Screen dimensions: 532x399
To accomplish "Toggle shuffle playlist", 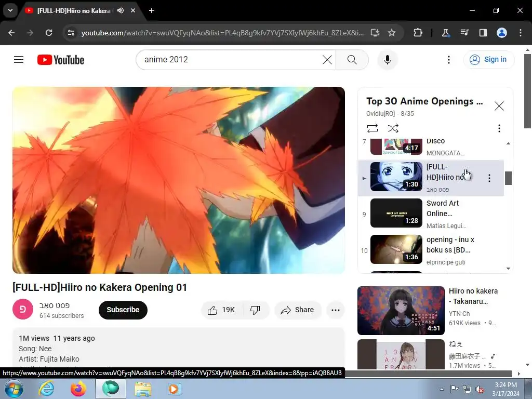I will click(393, 128).
